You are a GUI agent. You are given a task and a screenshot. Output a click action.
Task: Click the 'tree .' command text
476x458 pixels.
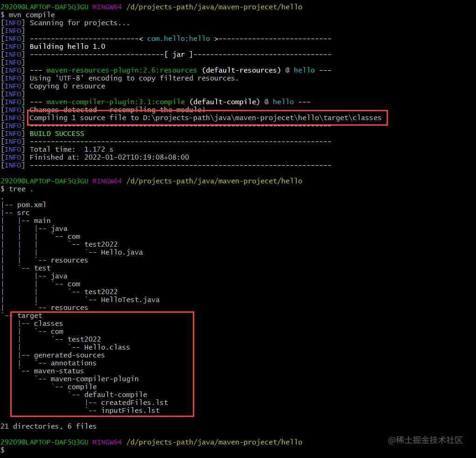click(21, 189)
